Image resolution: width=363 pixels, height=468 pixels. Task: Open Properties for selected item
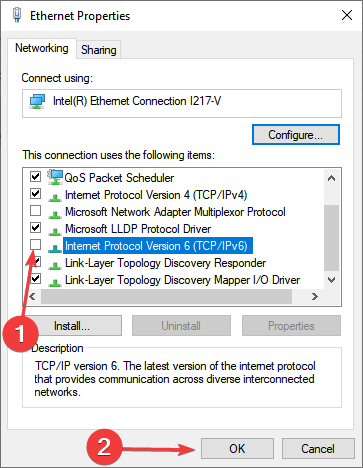point(291,326)
